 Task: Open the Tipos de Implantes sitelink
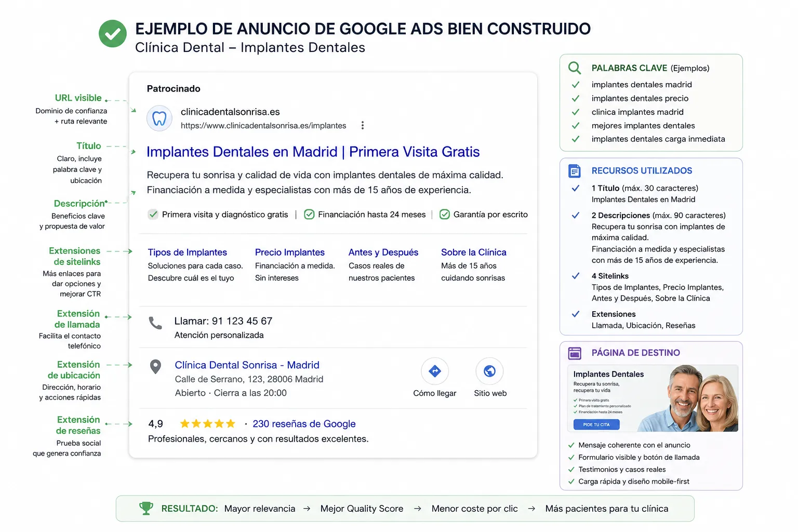[188, 252]
